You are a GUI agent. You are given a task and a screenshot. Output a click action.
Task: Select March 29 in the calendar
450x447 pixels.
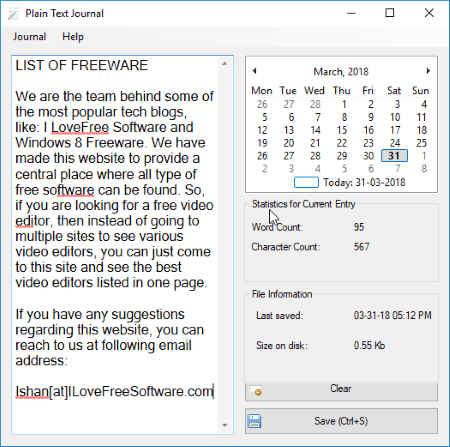click(x=342, y=156)
